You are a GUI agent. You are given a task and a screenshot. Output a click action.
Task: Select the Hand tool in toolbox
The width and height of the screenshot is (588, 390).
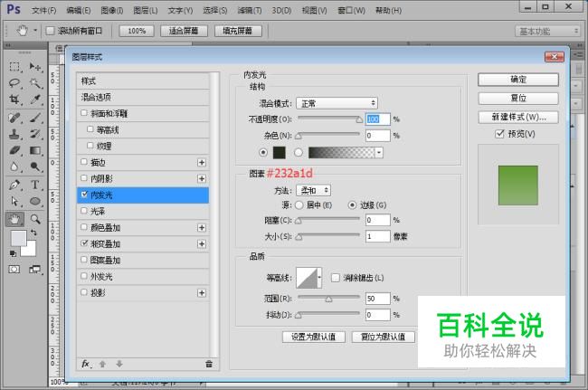tap(14, 219)
